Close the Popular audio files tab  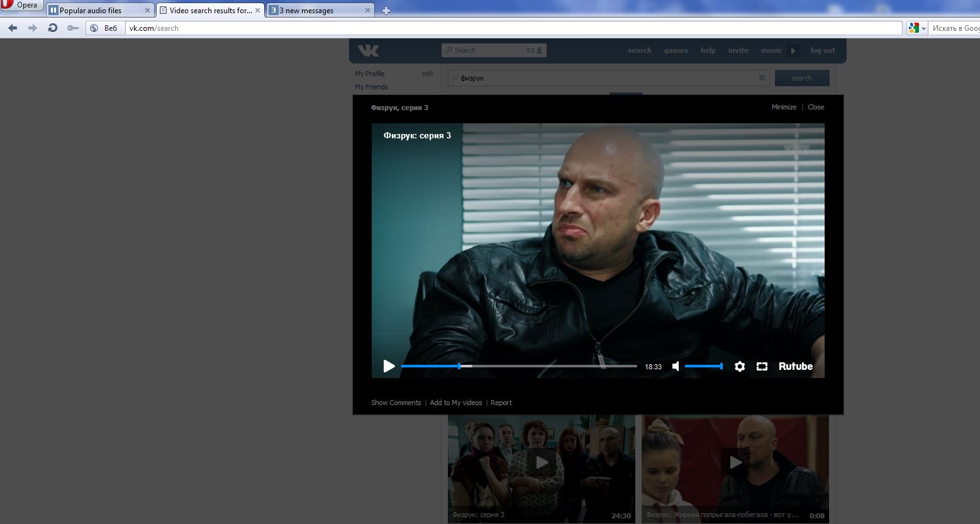(148, 11)
